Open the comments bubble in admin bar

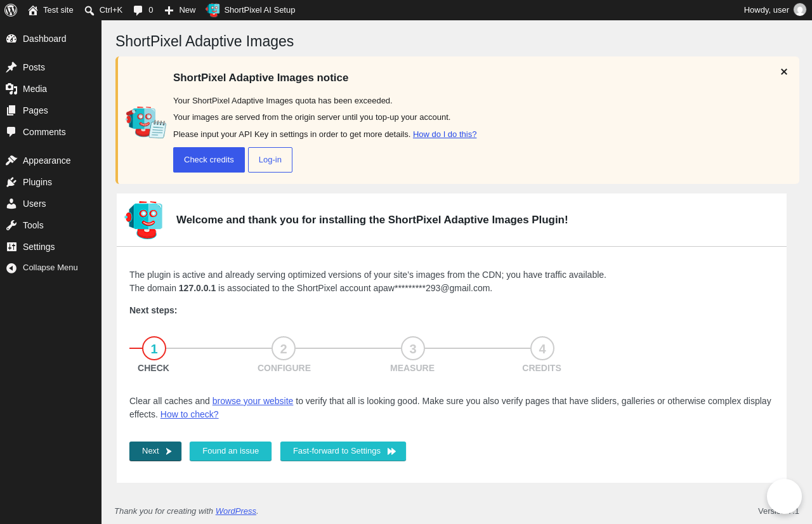coord(138,10)
